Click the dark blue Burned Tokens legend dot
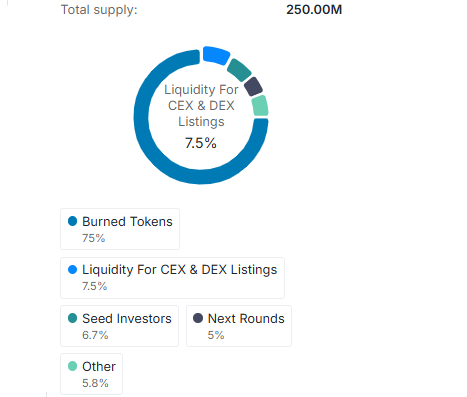The image size is (467, 397). pyautogui.click(x=72, y=221)
